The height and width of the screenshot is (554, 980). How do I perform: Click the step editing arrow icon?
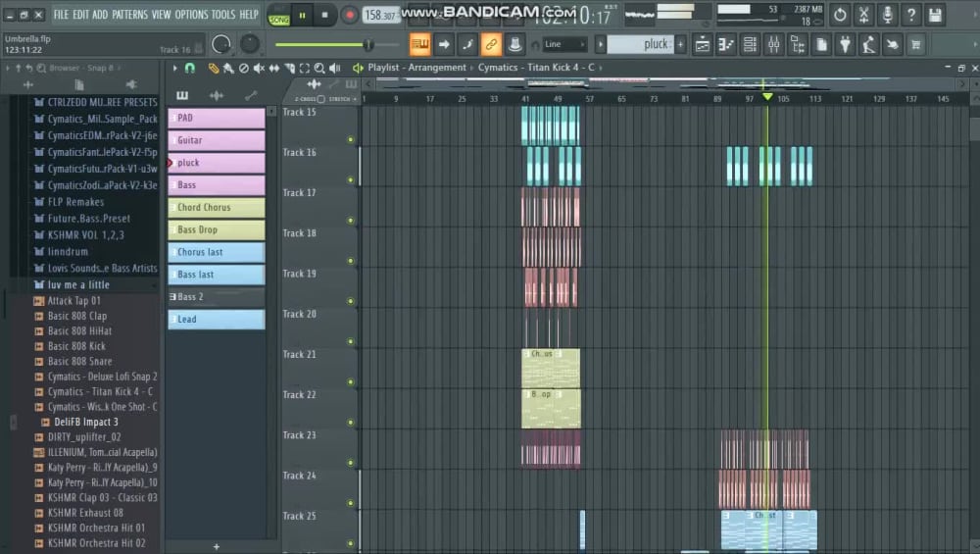pyautogui.click(x=444, y=44)
